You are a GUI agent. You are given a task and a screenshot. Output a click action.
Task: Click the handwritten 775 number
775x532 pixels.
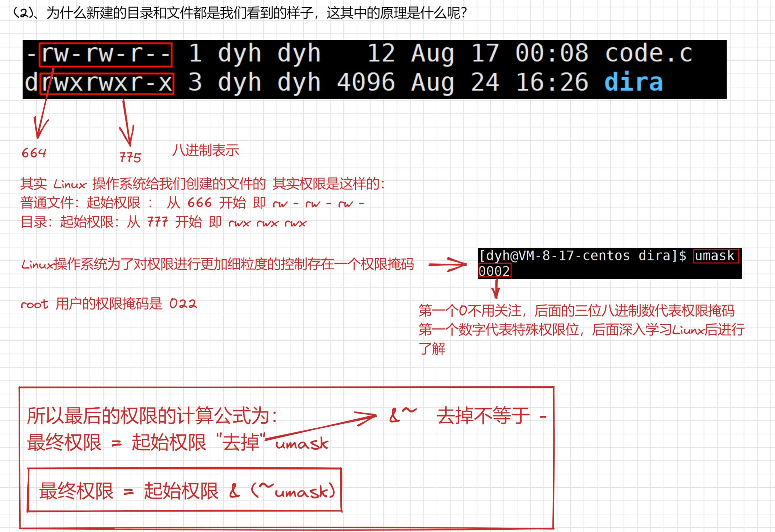130,157
